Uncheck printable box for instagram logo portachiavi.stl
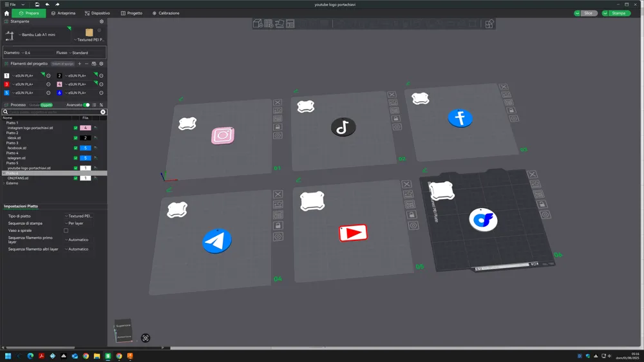The image size is (644, 362). pyautogui.click(x=75, y=128)
